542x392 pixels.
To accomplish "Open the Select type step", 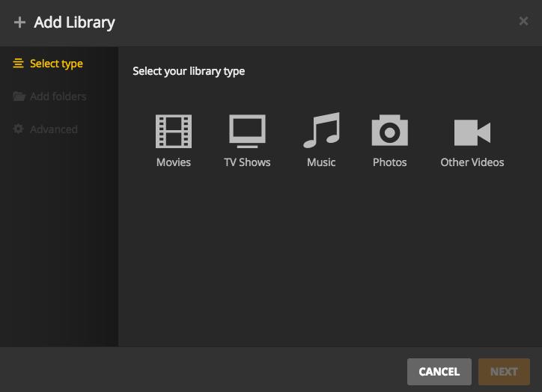I will click(56, 64).
